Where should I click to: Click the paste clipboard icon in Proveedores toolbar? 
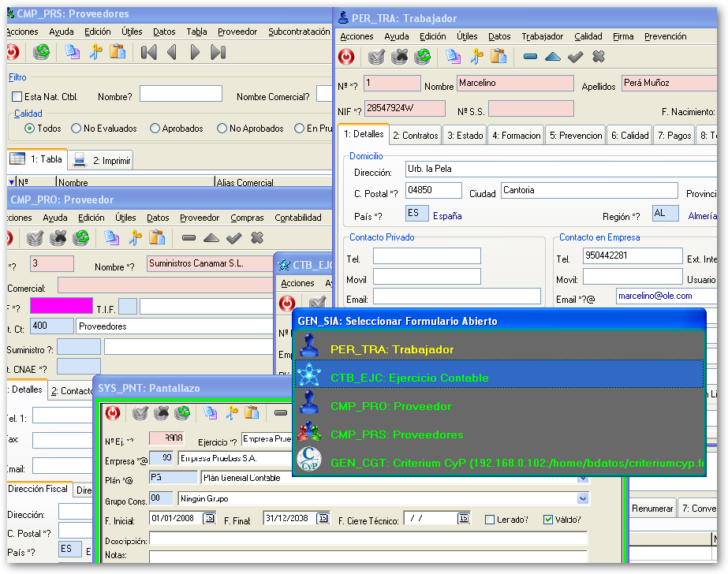[118, 53]
